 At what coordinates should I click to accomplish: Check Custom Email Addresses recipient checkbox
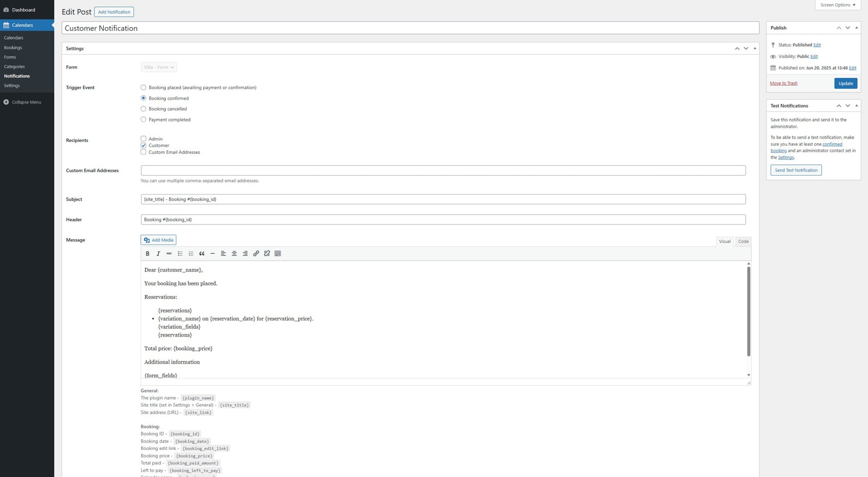(x=143, y=152)
